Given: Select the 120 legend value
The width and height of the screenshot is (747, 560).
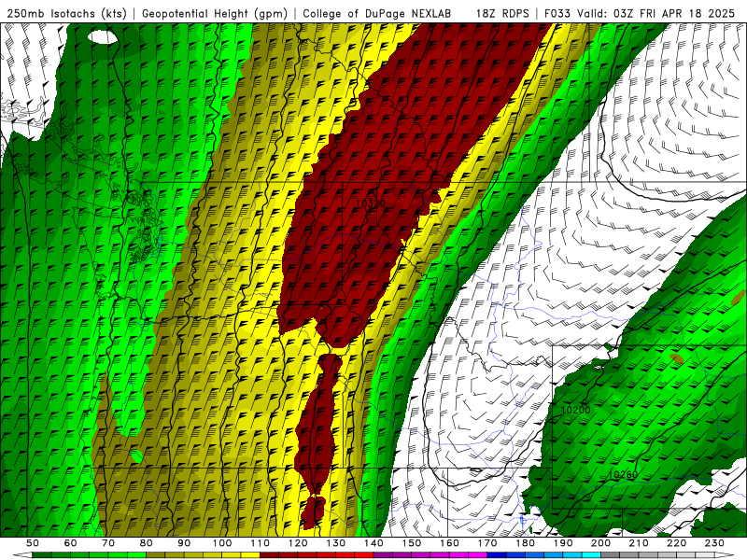Looking at the screenshot, I should coord(298,543).
